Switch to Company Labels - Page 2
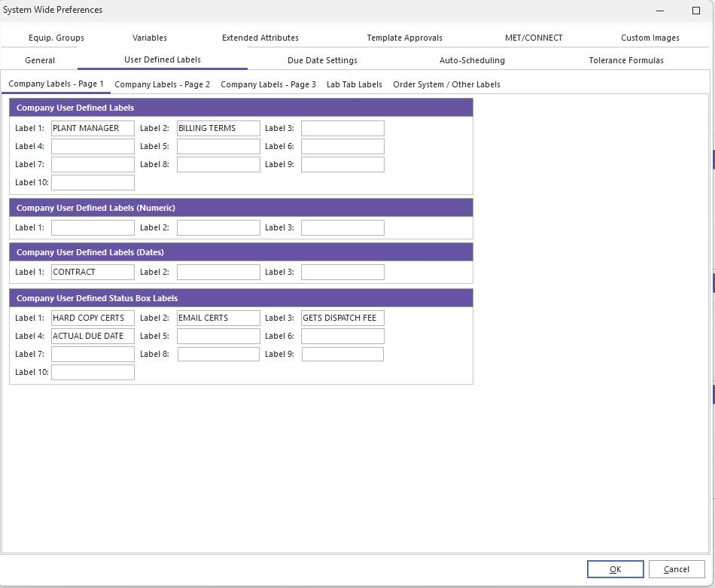This screenshot has height=588, width=715. click(x=162, y=84)
